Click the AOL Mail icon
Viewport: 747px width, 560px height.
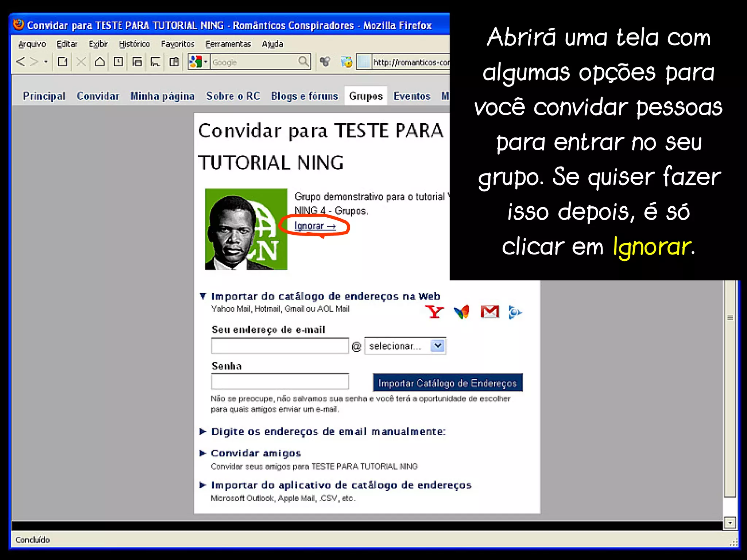(515, 312)
